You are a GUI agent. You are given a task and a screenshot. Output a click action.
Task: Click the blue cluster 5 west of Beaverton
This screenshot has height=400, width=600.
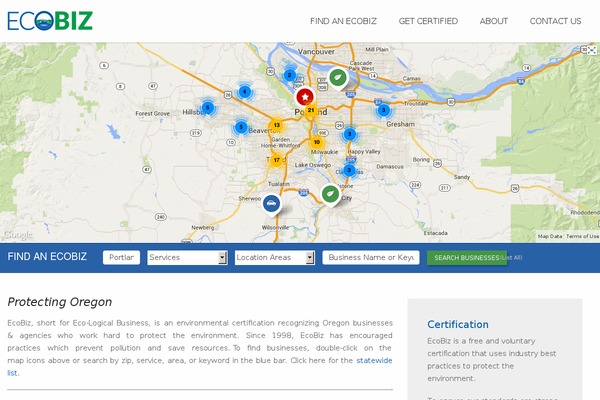[241, 127]
